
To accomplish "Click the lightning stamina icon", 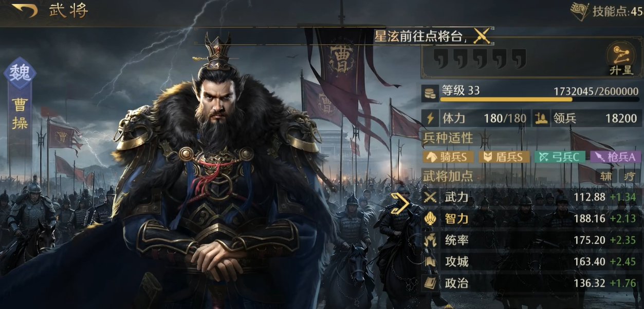I will point(430,119).
